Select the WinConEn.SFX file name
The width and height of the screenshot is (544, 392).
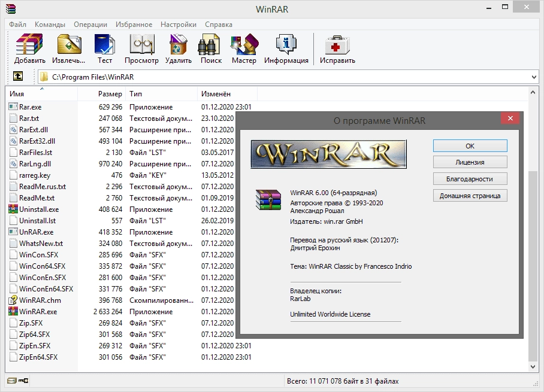tap(43, 278)
